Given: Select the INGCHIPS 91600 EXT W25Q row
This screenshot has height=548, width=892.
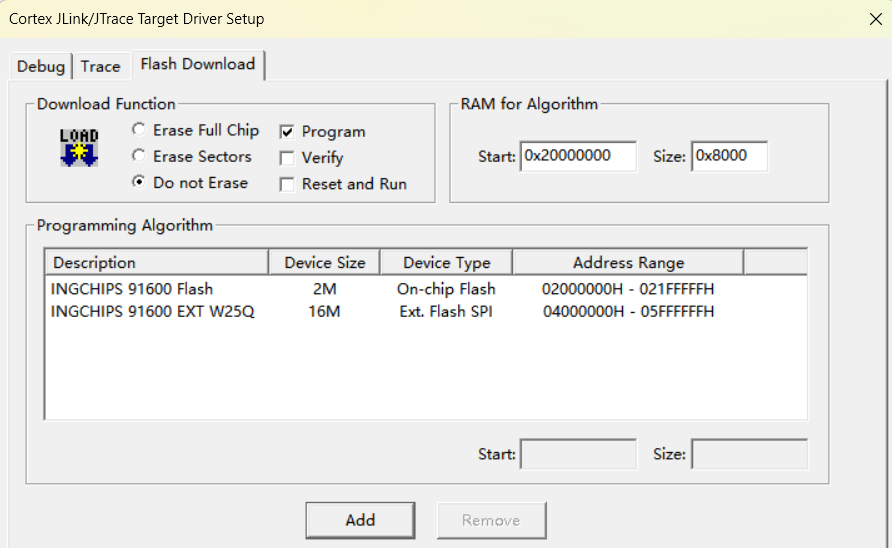Looking at the screenshot, I should tap(426, 312).
